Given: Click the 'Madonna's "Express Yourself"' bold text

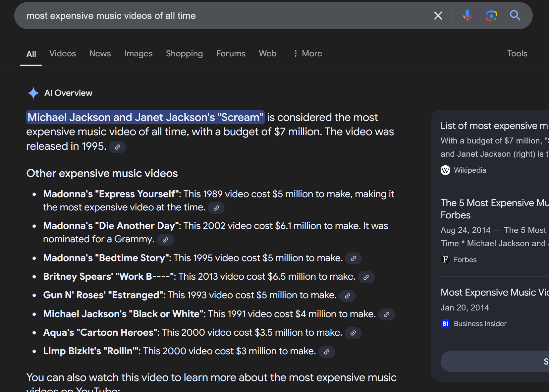Looking at the screenshot, I should click(x=111, y=194).
